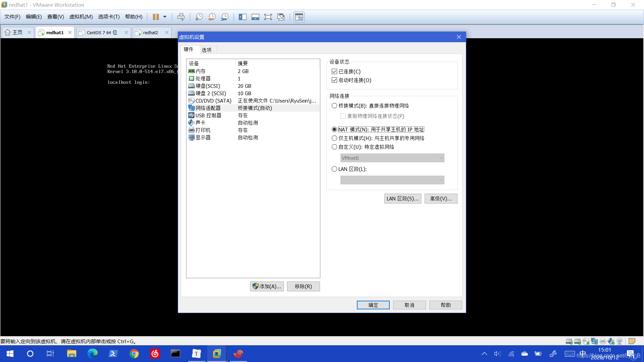This screenshot has height=362, width=644.
Task: Close the redhat1 tab
Action: pyautogui.click(x=70, y=33)
